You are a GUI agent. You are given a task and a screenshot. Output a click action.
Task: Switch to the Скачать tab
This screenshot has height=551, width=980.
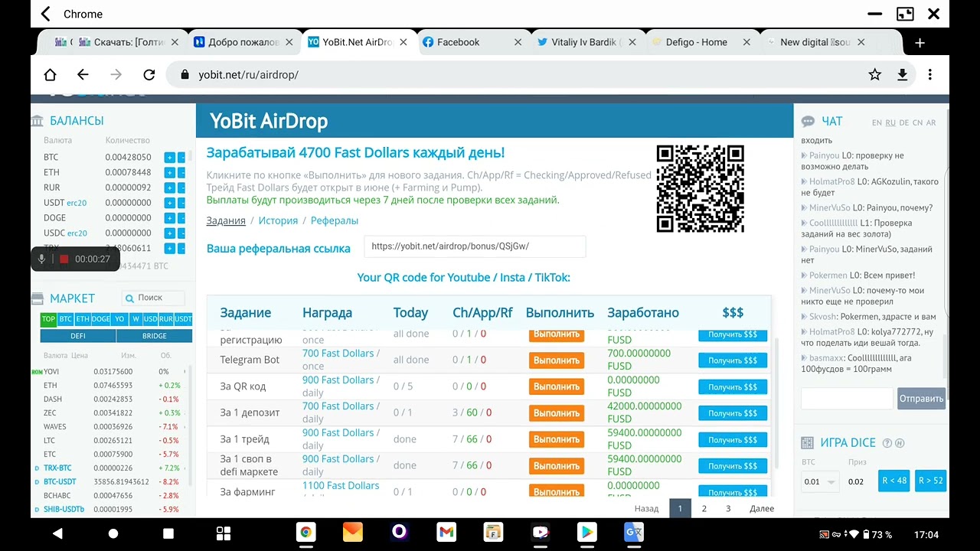(129, 43)
